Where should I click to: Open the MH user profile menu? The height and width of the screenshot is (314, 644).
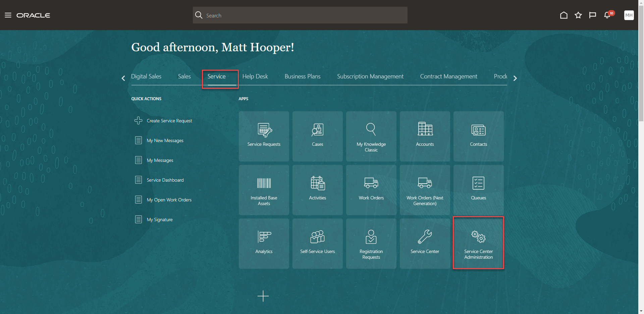[x=629, y=15]
